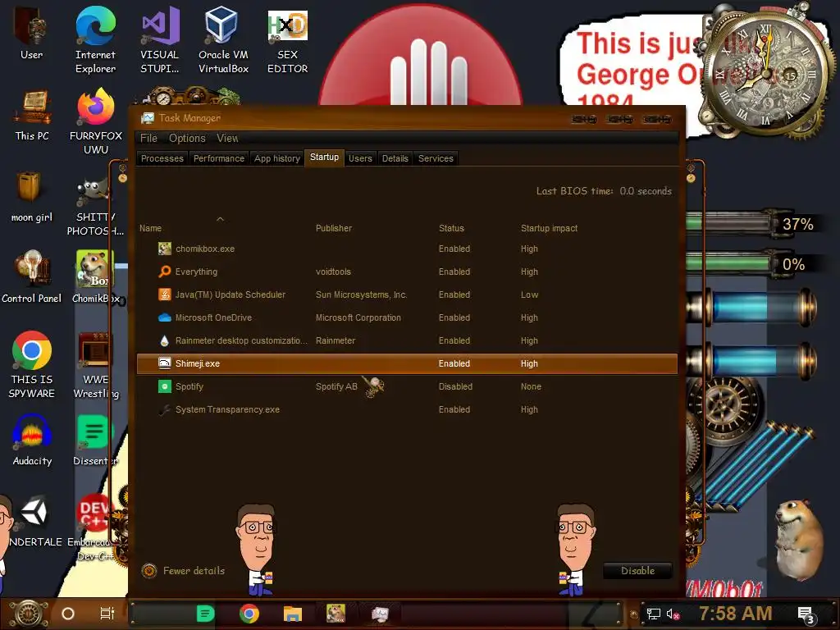The width and height of the screenshot is (840, 630).
Task: Open the VISUAL STUPI... desktop icon
Action: [x=160, y=40]
